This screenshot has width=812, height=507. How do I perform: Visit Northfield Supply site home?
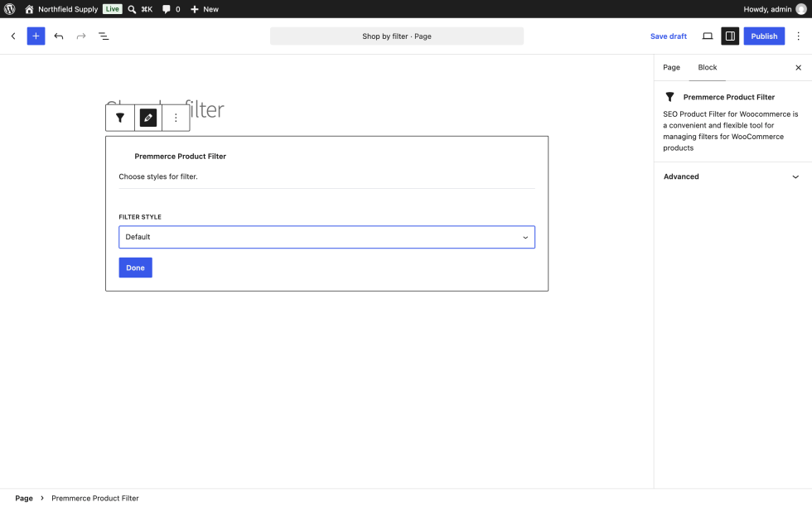click(x=61, y=9)
